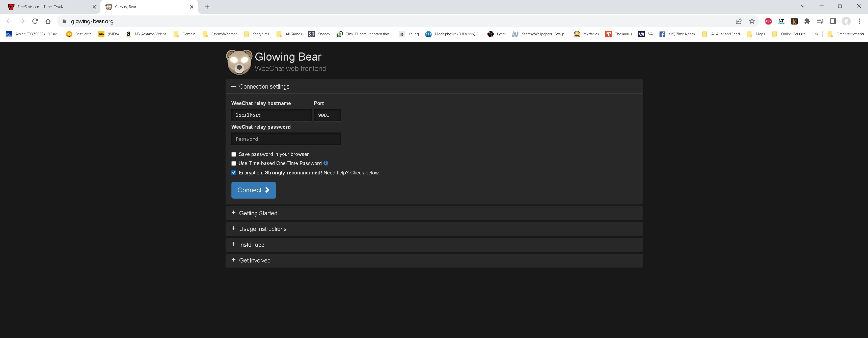Image resolution: width=868 pixels, height=338 pixels.
Task: Open VA bookmark
Action: [646, 34]
